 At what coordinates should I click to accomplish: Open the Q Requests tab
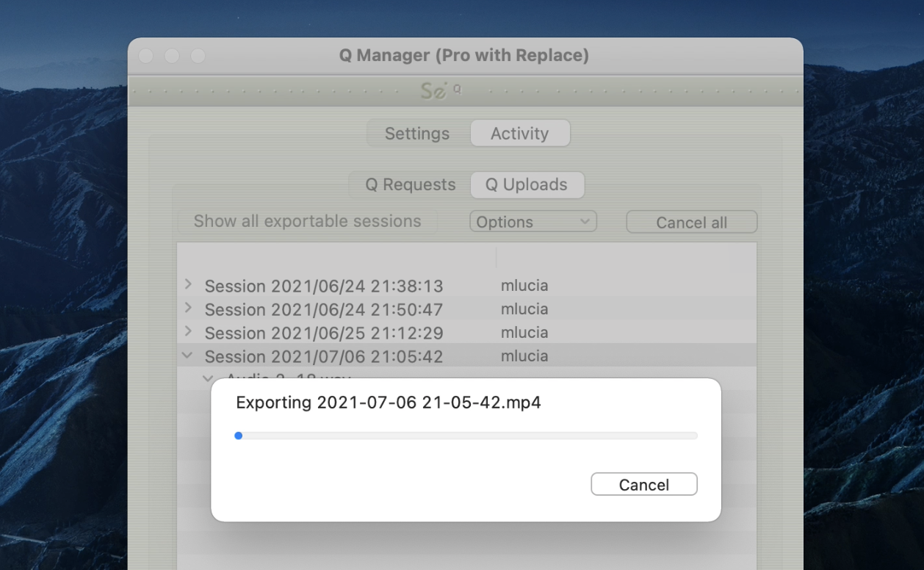[411, 185]
